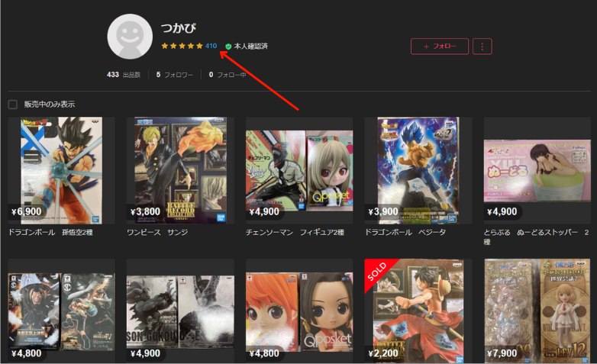Click the ¥3,800 price tag
Screen dimensions: 597x364
coord(145,211)
